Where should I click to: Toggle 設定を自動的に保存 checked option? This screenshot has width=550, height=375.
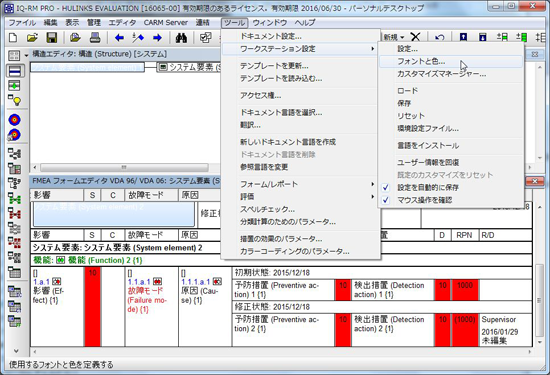point(451,188)
